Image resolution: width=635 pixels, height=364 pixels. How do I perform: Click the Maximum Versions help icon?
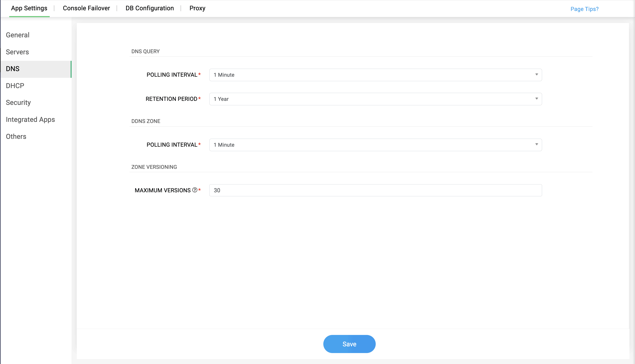tap(195, 190)
